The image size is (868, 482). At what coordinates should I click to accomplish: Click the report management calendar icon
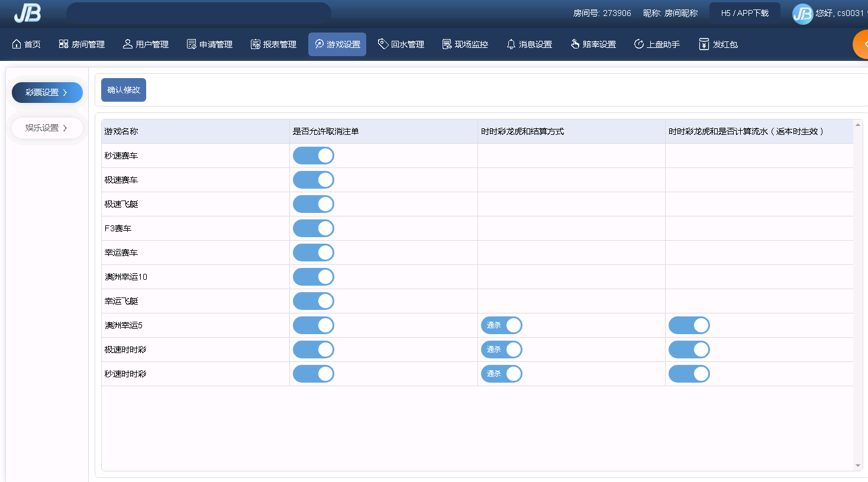tap(255, 44)
